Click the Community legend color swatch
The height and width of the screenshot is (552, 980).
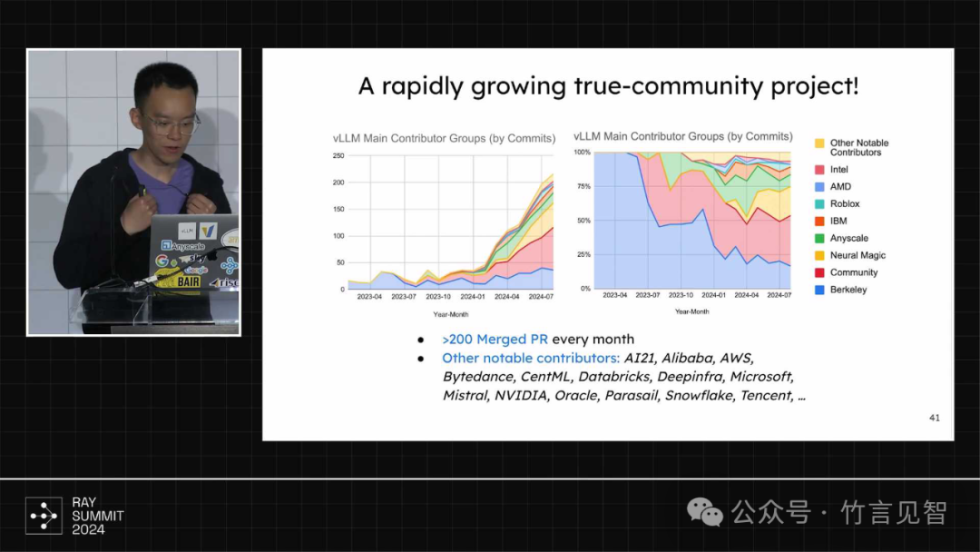[x=819, y=272]
